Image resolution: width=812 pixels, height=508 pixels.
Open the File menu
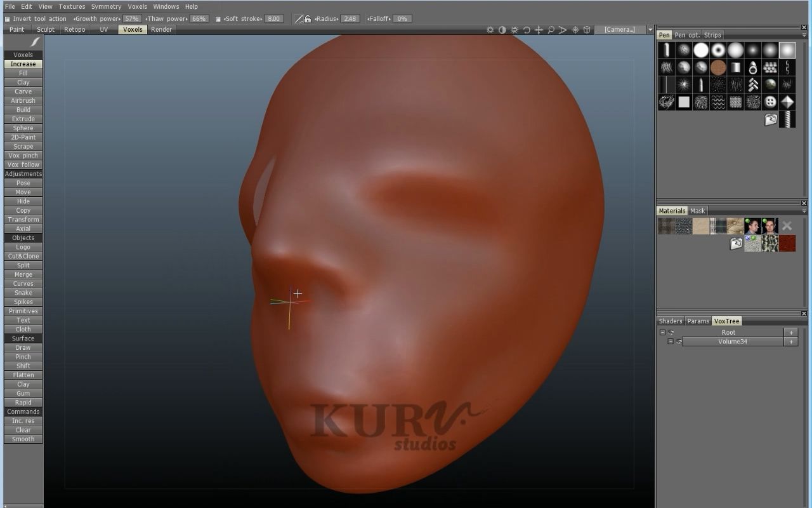point(10,6)
